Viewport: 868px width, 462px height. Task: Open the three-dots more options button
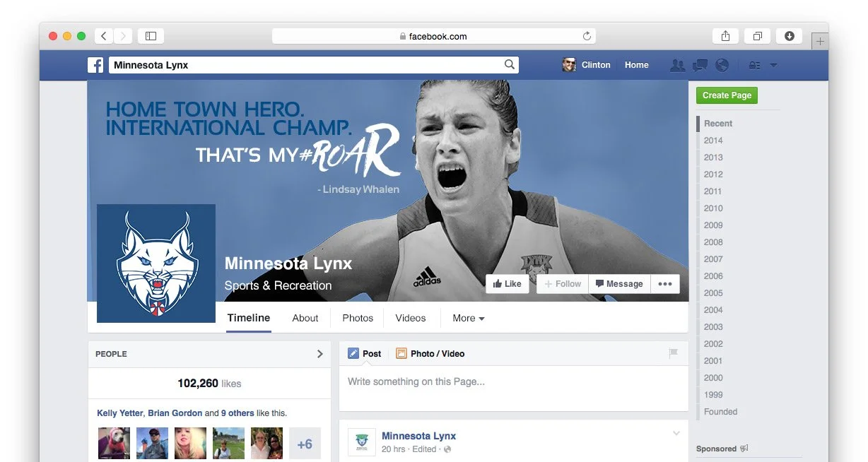pos(664,284)
